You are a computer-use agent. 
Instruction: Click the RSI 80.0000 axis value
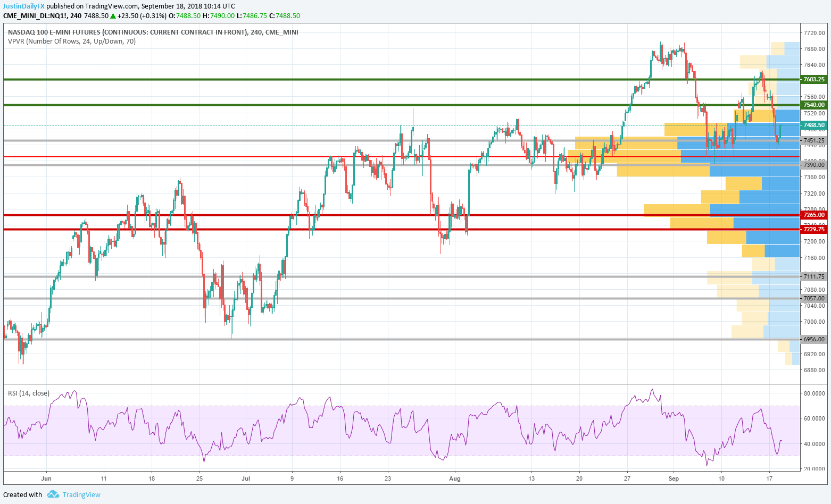pyautogui.click(x=814, y=393)
